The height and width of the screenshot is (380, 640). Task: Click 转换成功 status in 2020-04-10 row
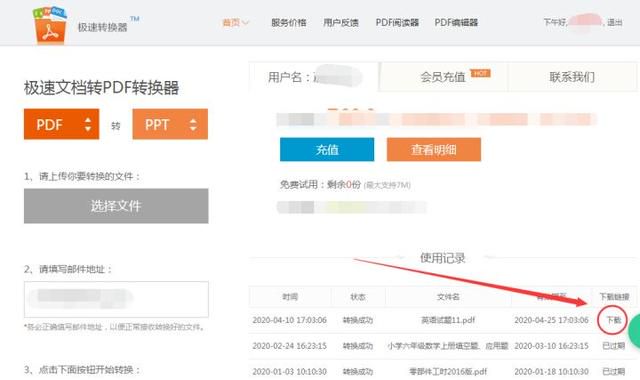pyautogui.click(x=358, y=320)
